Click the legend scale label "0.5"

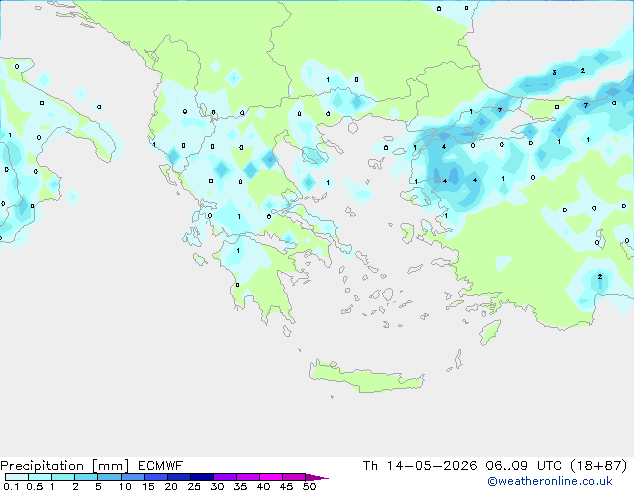click(35, 486)
